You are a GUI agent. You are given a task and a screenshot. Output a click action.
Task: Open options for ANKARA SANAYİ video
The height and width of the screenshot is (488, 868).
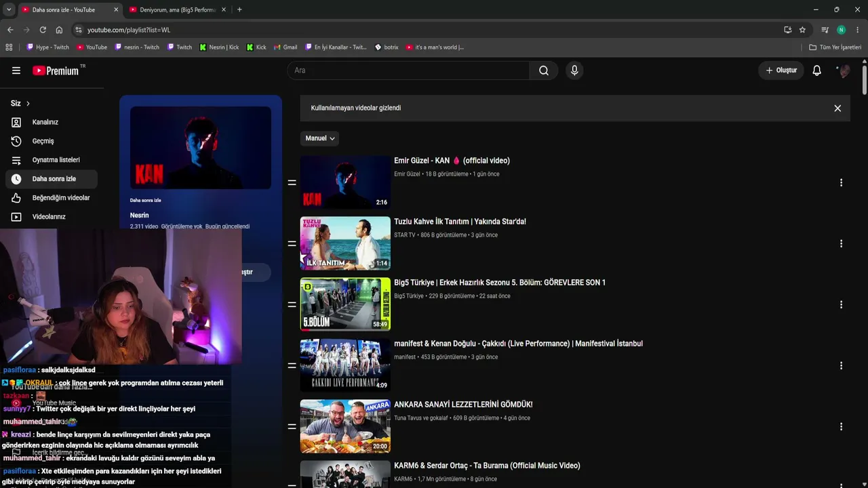click(x=841, y=426)
